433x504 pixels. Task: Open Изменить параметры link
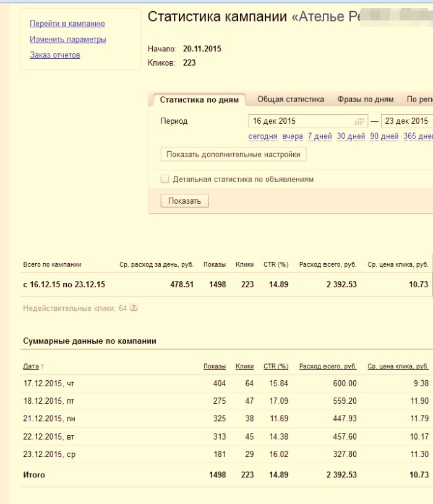pyautogui.click(x=68, y=40)
